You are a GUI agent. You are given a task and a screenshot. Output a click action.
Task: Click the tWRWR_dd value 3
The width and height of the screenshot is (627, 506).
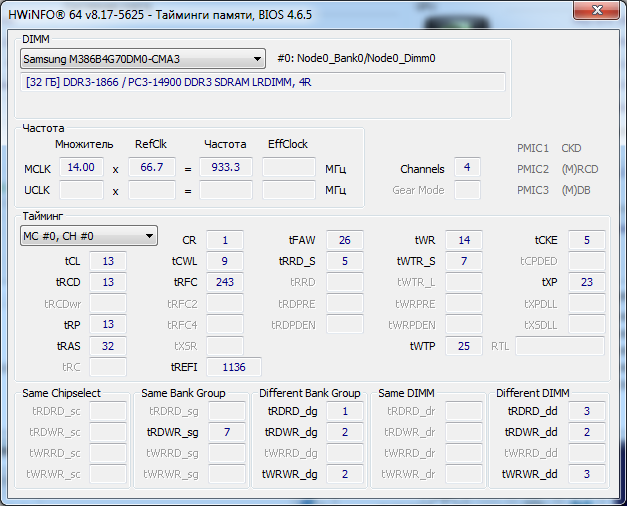[587, 474]
